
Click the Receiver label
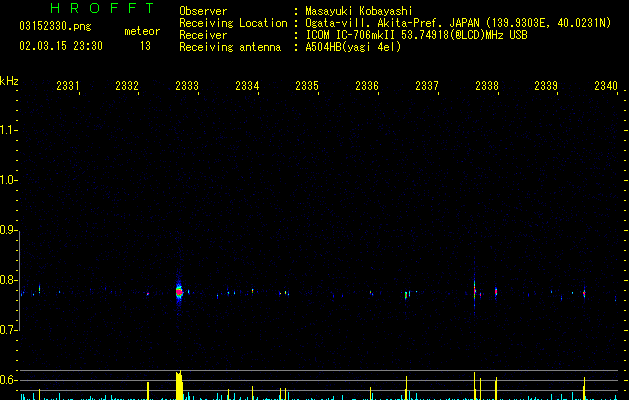(203, 35)
